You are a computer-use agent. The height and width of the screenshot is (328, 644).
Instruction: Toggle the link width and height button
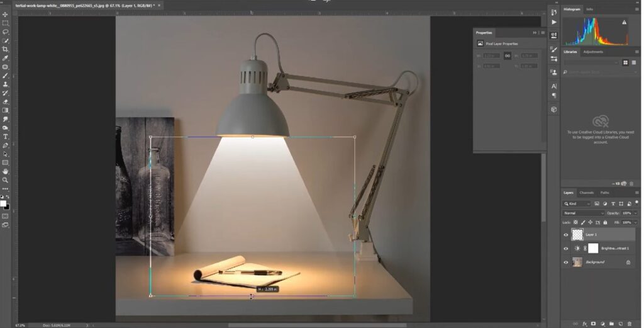tap(507, 55)
